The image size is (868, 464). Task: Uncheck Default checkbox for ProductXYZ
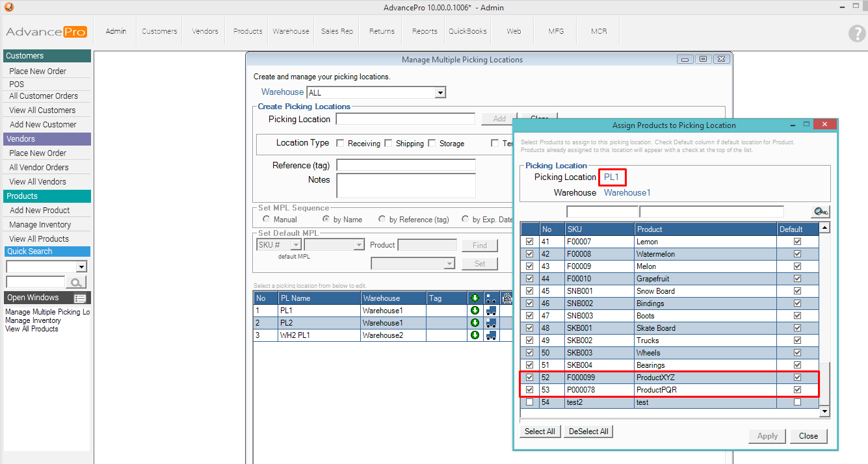[797, 378]
